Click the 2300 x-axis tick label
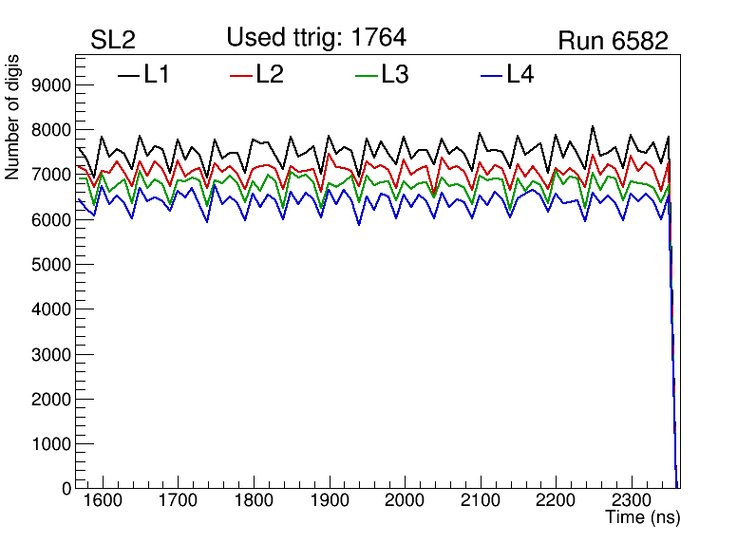756x543 pixels. (633, 500)
